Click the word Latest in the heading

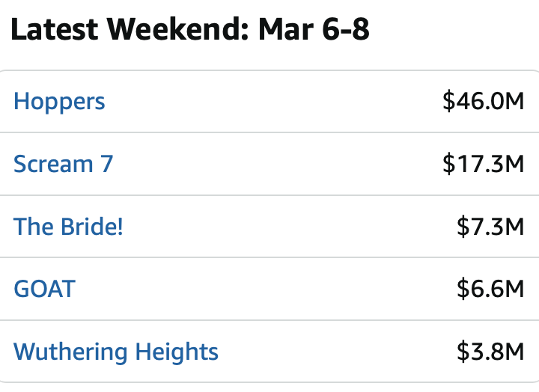click(x=55, y=29)
